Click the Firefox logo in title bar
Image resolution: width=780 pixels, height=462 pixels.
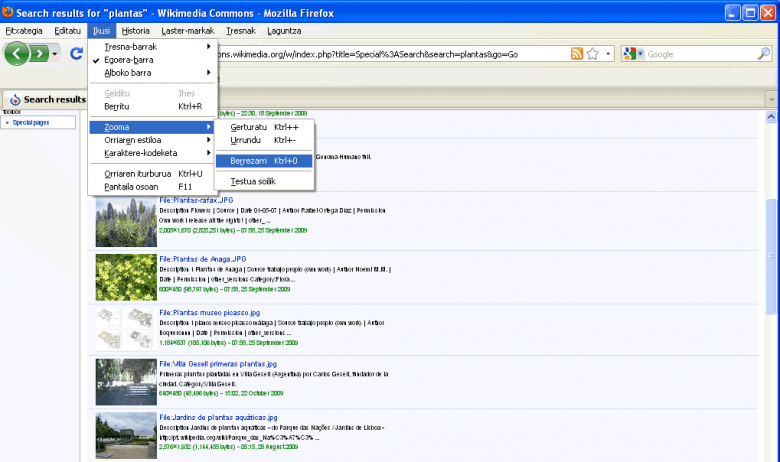(7, 12)
